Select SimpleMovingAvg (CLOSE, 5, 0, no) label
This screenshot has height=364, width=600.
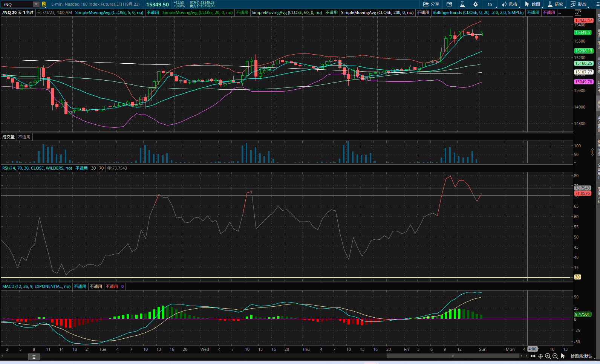pos(109,12)
